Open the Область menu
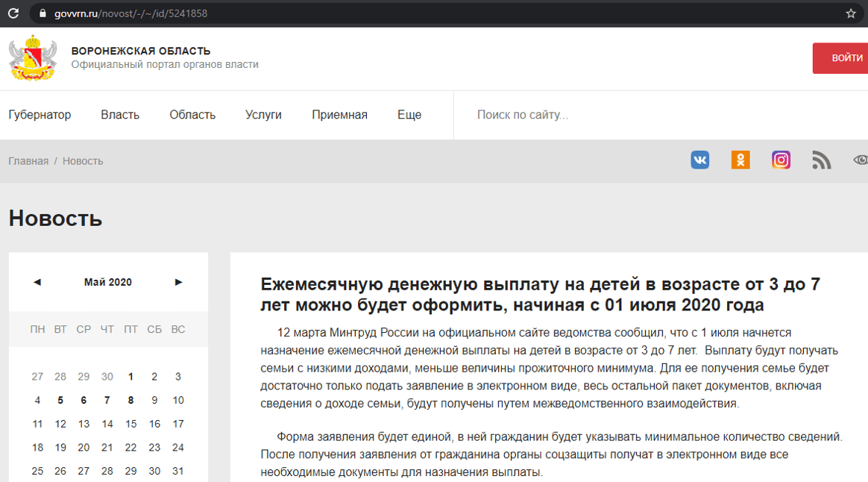 pyautogui.click(x=192, y=115)
